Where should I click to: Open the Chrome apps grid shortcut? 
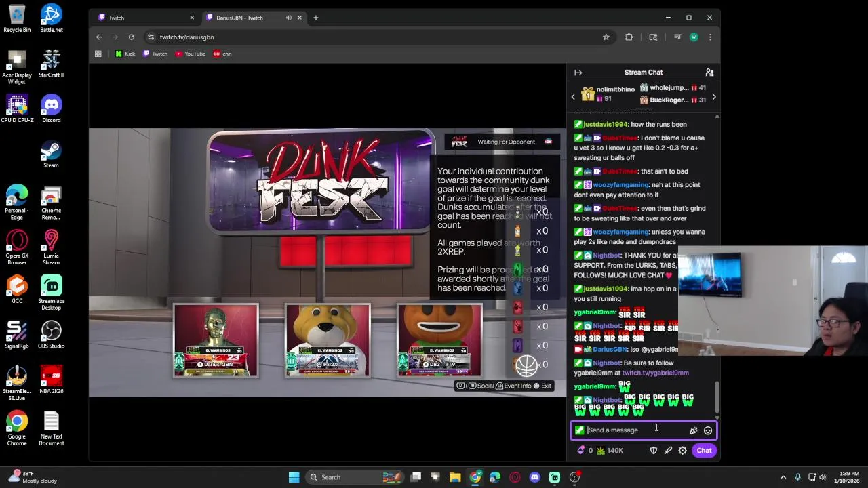[x=98, y=54]
